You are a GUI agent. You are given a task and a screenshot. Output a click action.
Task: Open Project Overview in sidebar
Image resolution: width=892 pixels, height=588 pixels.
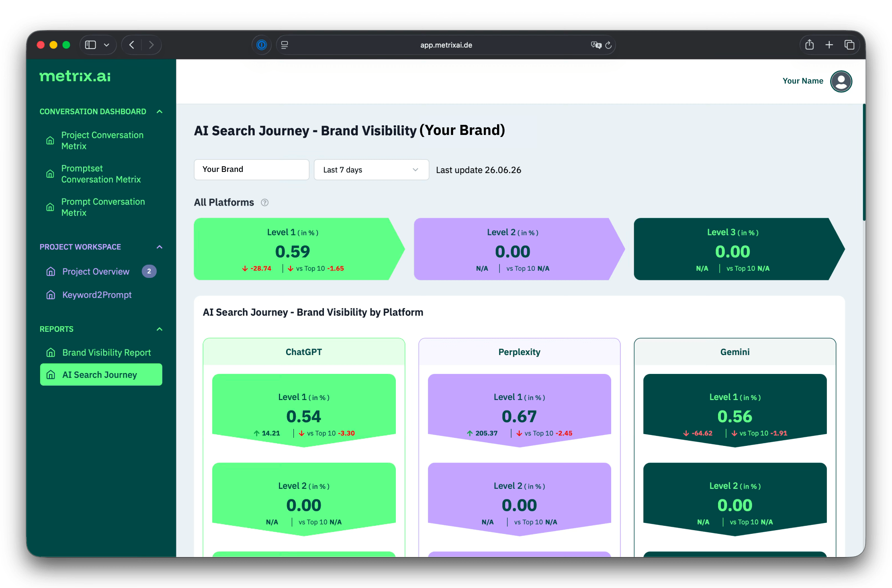click(96, 272)
